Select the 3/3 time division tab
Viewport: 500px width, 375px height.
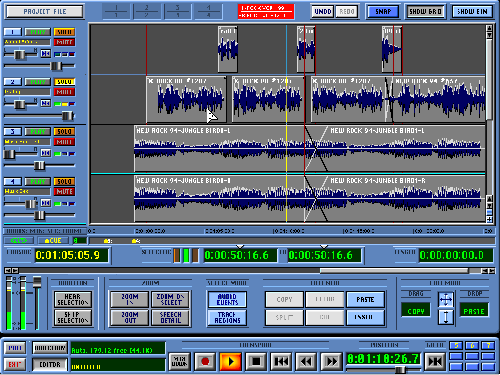pos(177,12)
